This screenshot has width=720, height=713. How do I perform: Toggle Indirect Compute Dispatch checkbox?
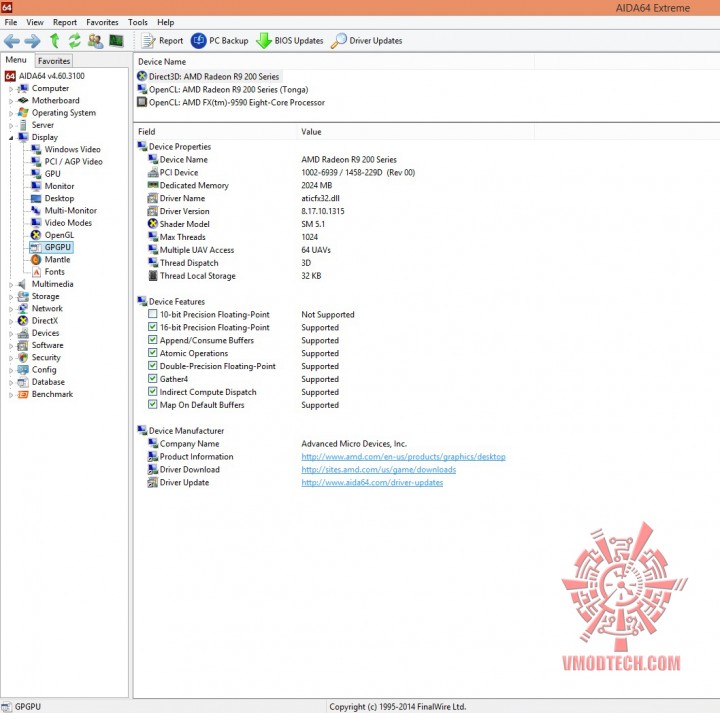point(152,392)
